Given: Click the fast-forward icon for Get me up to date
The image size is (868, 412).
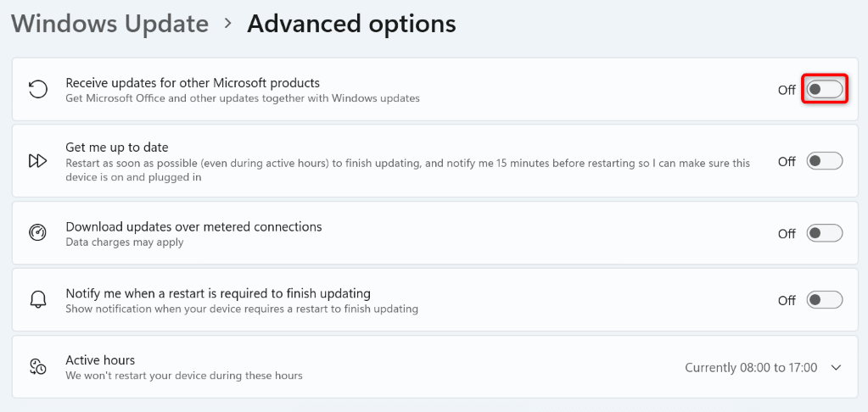Looking at the screenshot, I should (37, 161).
